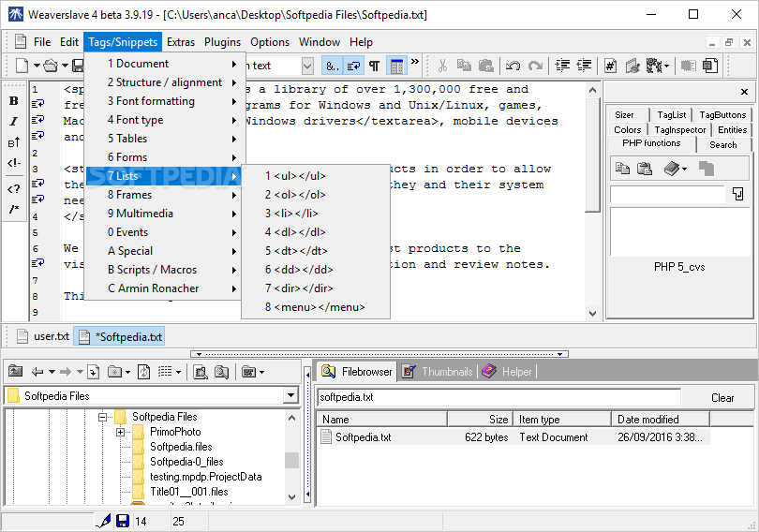Click the back arrow in file browser toolbar
The width and height of the screenshot is (759, 532).
pos(37,372)
